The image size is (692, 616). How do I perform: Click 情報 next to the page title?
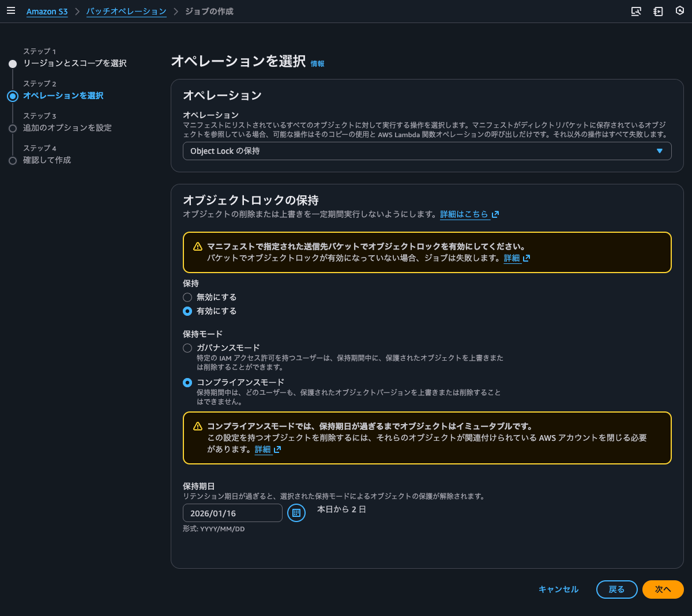(317, 63)
